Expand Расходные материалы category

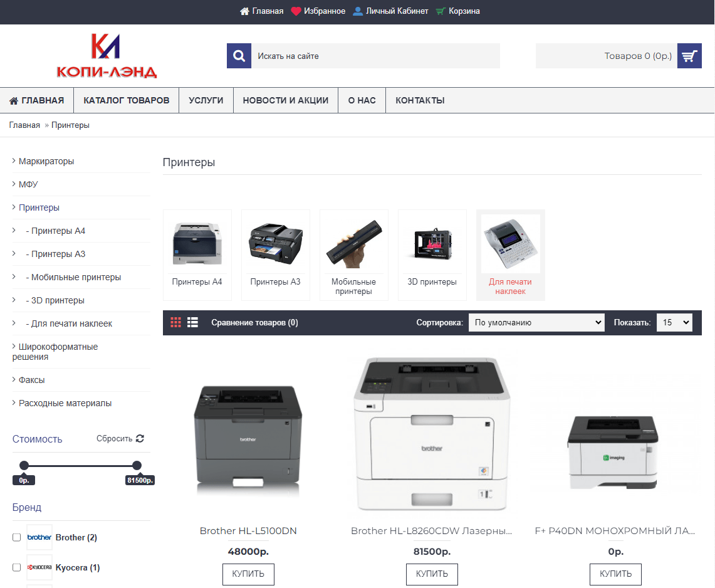pyautogui.click(x=65, y=403)
